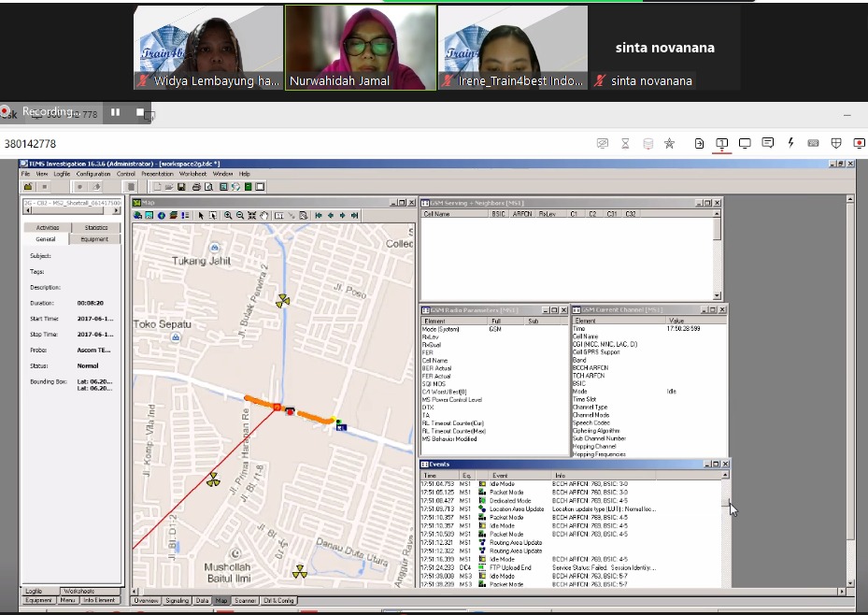Select the Signaling worksheet tab
This screenshot has width=868, height=615.
point(178,601)
